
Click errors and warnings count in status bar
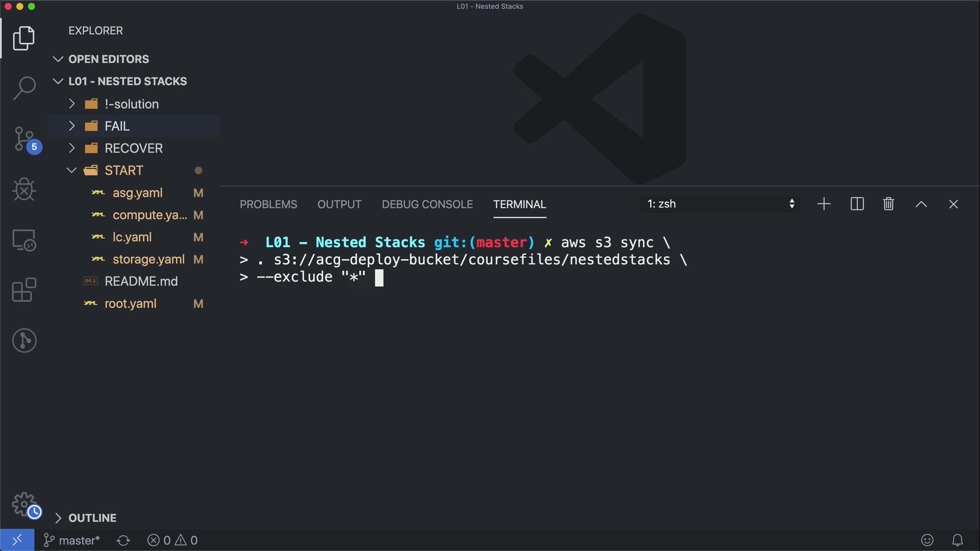173,540
